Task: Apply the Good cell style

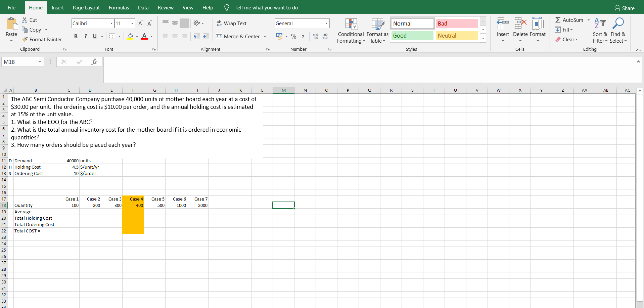Action: click(412, 36)
